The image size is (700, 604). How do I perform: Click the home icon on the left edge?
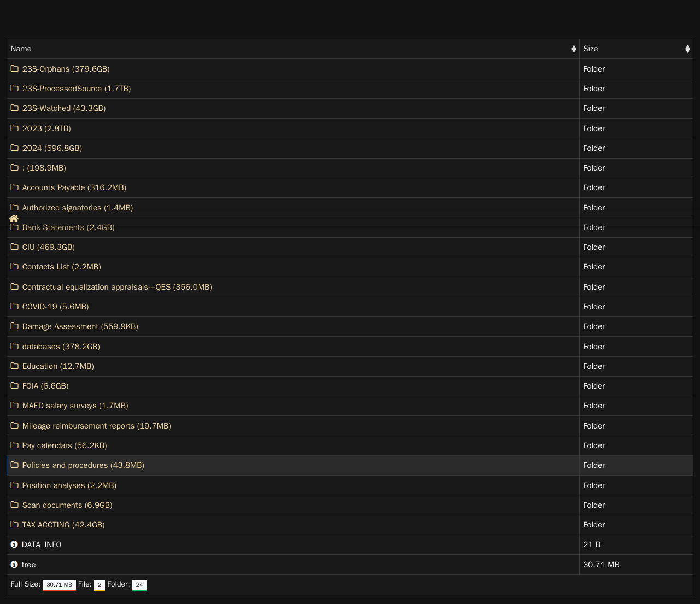14,219
